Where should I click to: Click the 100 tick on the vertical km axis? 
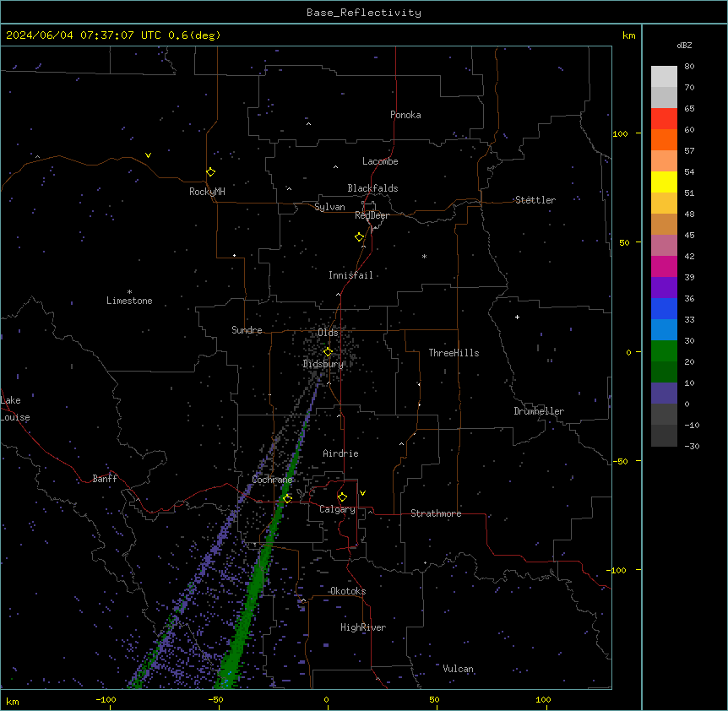pos(620,133)
